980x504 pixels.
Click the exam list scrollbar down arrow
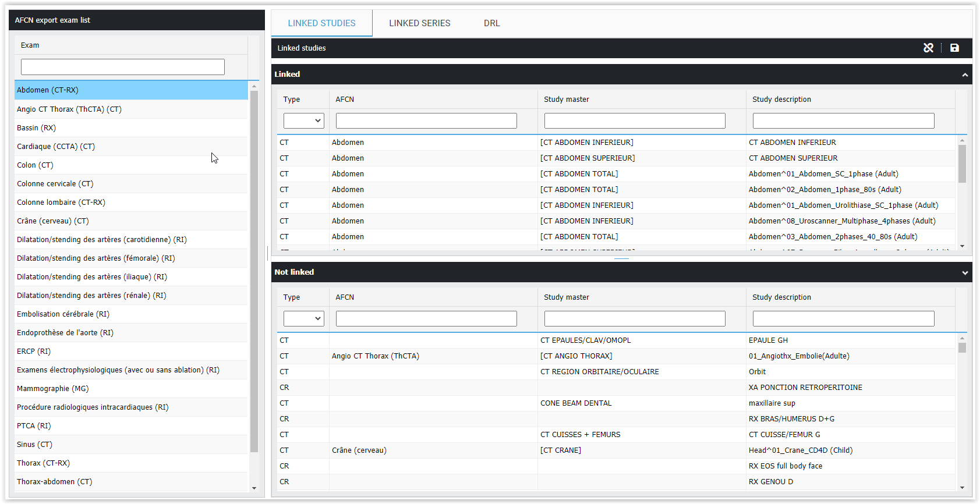(x=254, y=488)
